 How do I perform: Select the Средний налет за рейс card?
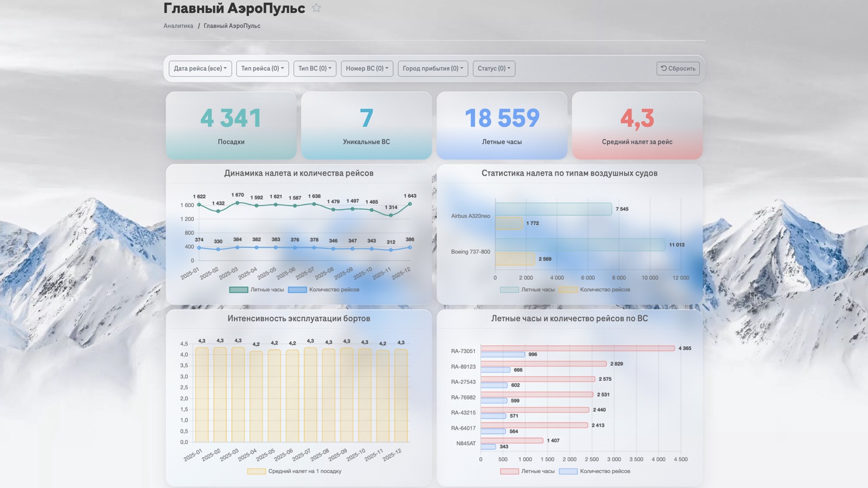(x=637, y=125)
